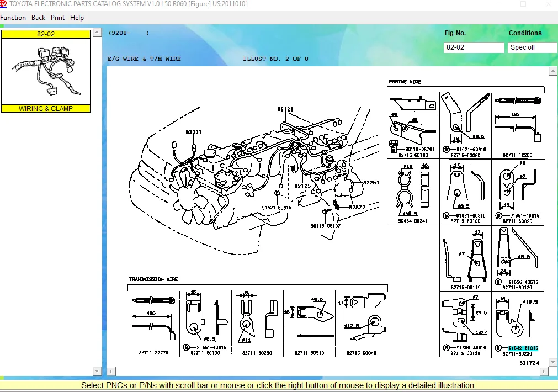Click the Fig-No. input field
The image size is (558, 392).
coord(474,47)
